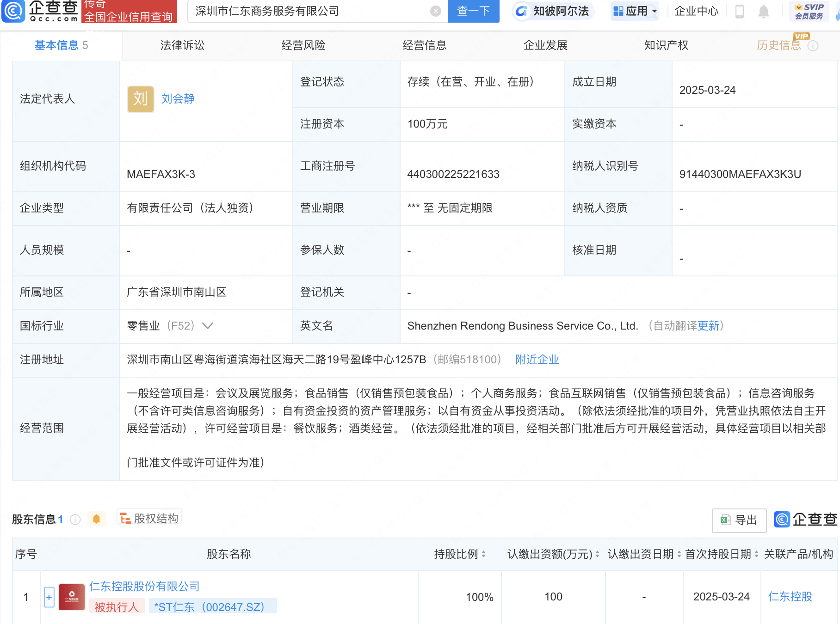
Task: Open the 经营信息 tab
Action: pos(425,45)
